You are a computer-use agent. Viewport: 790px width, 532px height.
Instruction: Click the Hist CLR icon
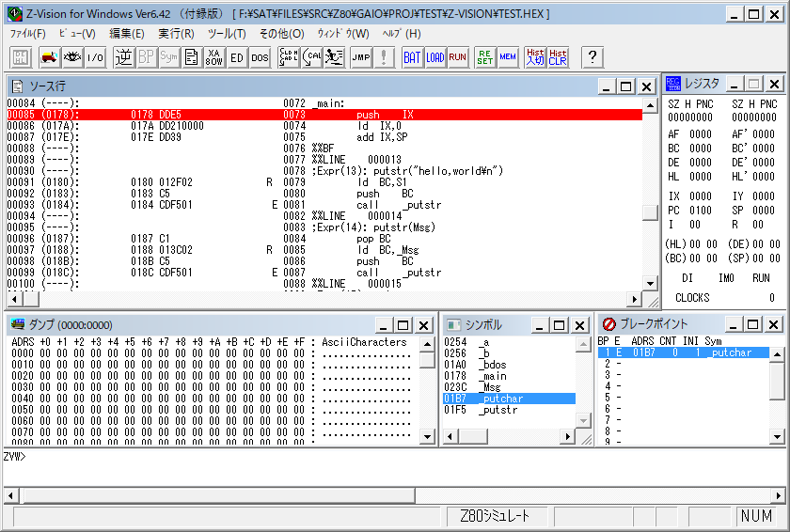pyautogui.click(x=558, y=57)
